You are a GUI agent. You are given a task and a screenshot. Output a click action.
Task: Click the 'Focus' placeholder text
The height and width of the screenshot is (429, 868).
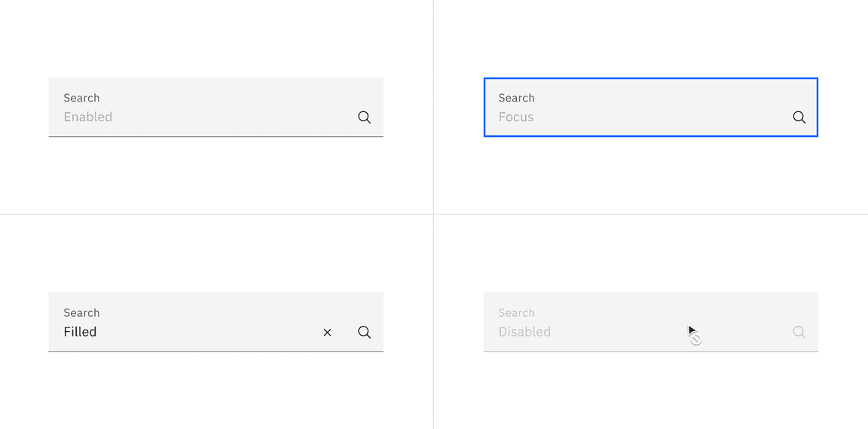point(516,117)
